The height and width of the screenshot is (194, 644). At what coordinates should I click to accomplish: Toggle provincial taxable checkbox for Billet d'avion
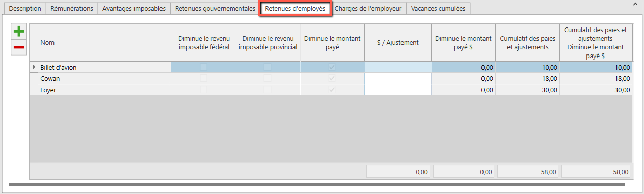click(x=267, y=67)
